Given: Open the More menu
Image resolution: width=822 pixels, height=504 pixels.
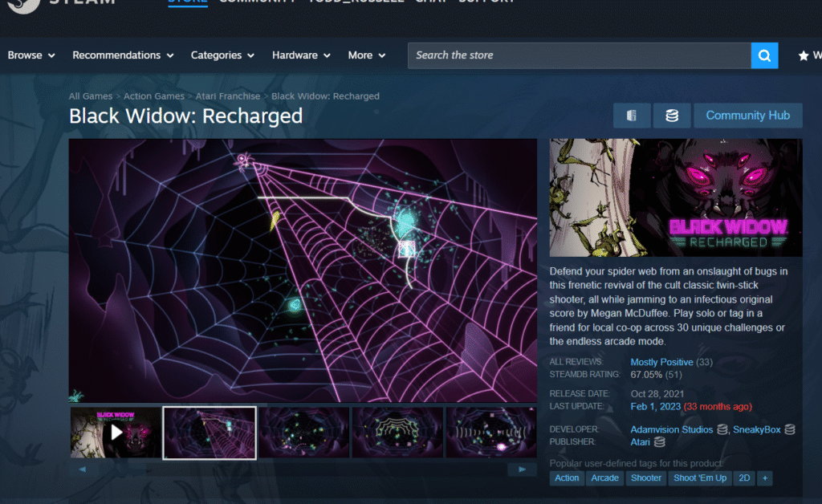Looking at the screenshot, I should coord(367,55).
